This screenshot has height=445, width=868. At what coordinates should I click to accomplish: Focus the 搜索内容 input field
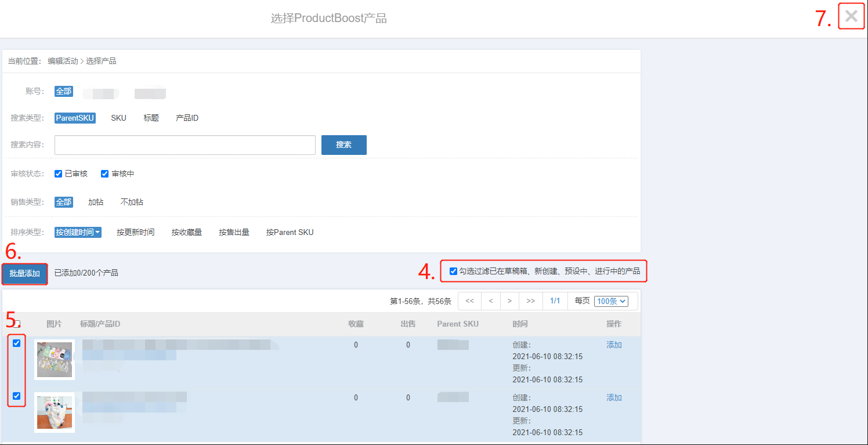click(185, 145)
